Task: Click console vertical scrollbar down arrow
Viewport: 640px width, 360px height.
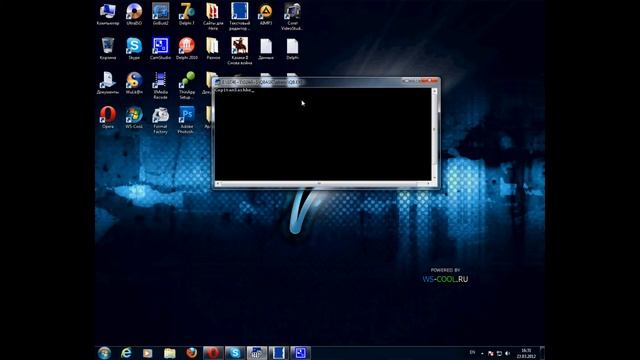Action: point(434,178)
